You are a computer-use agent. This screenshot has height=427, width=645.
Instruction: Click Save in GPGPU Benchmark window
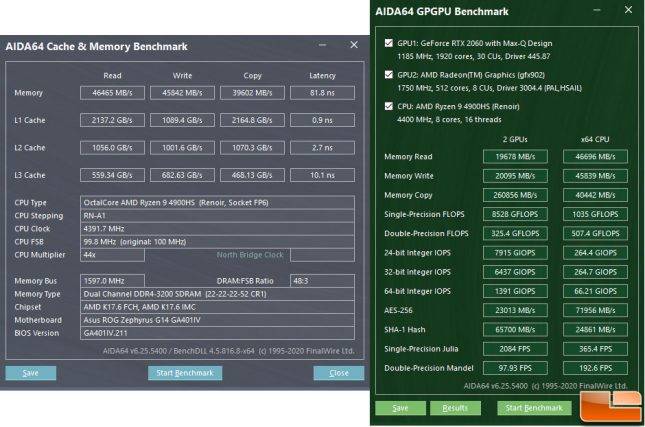click(401, 408)
